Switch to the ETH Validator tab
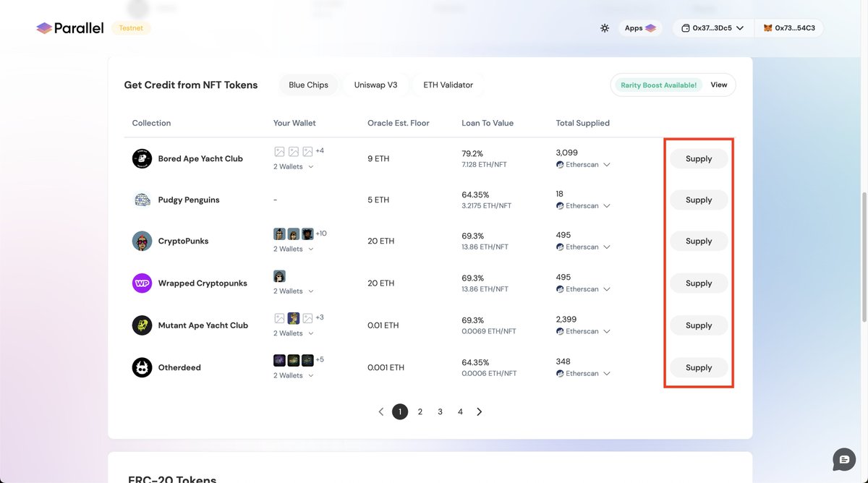 448,85
